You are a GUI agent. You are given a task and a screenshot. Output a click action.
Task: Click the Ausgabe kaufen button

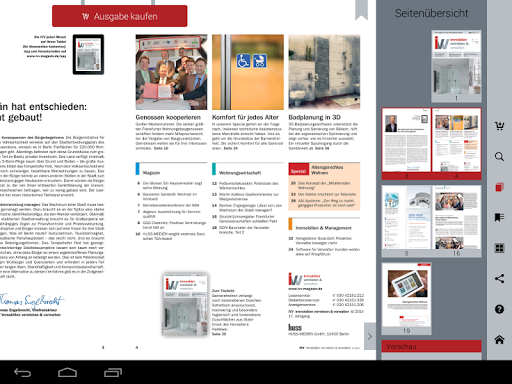(120, 16)
